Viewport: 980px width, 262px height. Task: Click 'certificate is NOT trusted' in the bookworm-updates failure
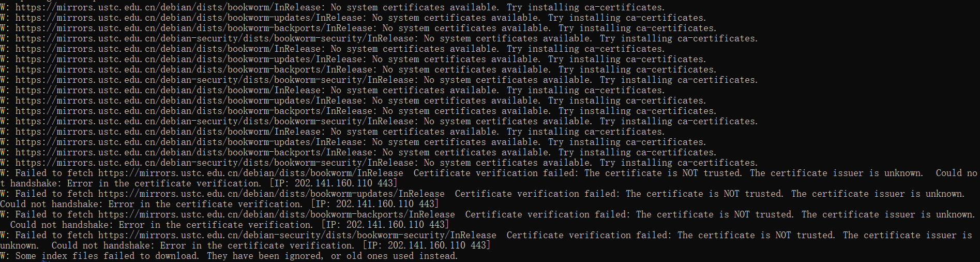coord(704,194)
